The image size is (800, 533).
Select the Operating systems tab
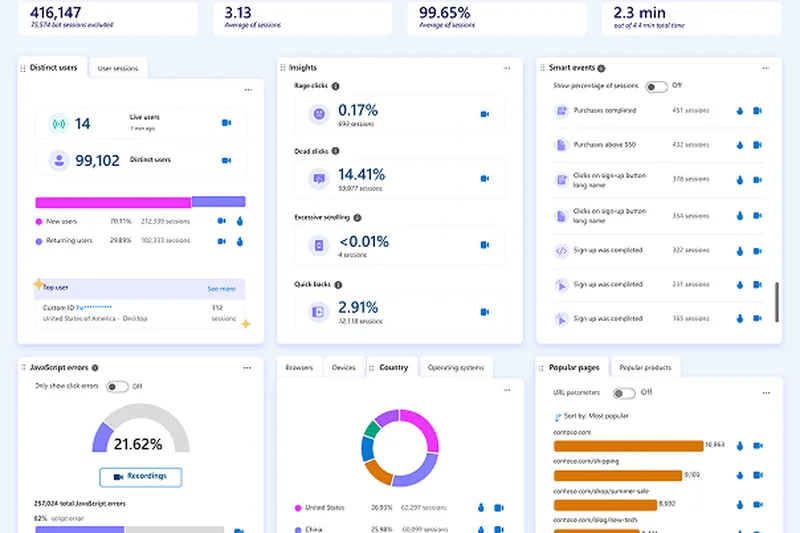tap(456, 368)
